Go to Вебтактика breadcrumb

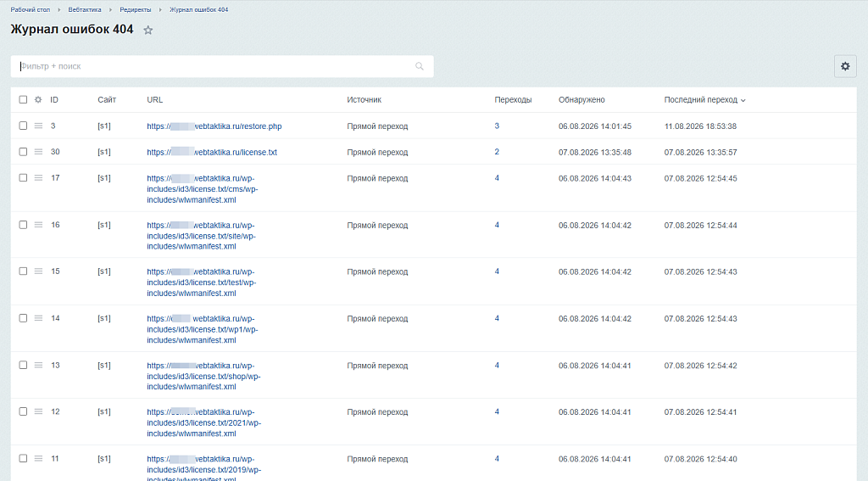tap(85, 9)
